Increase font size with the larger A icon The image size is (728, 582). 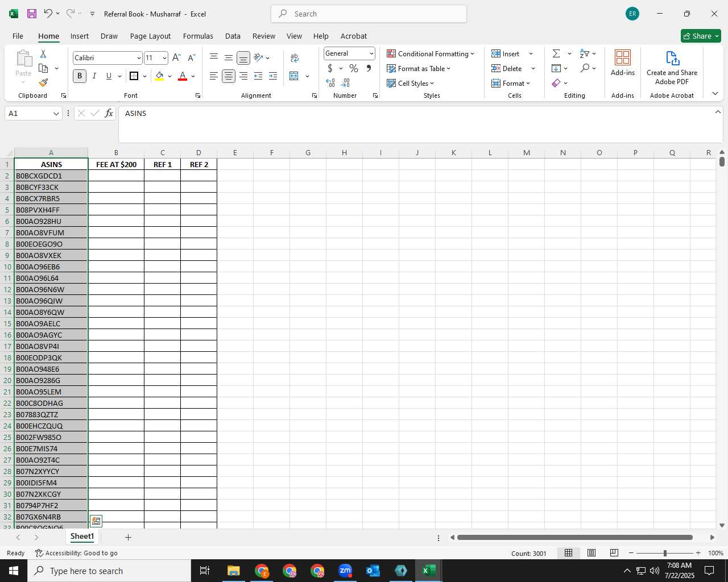(176, 58)
